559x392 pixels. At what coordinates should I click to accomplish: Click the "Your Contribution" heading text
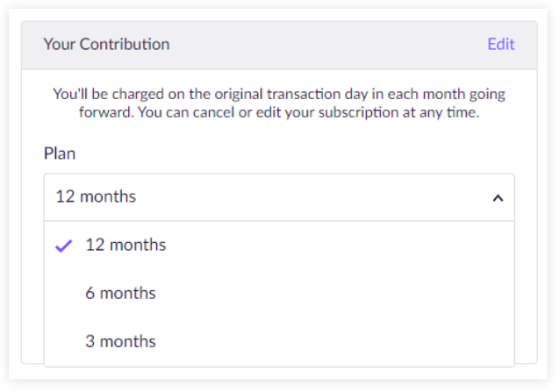[106, 45]
